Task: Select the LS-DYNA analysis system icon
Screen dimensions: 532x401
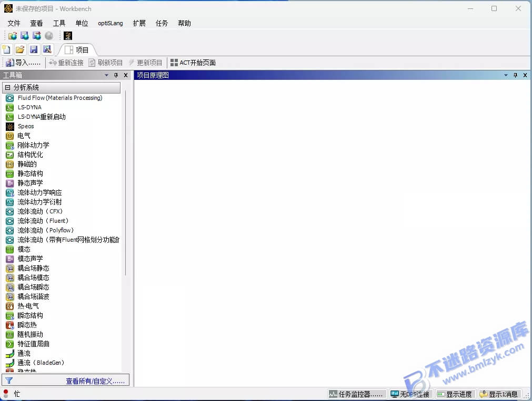Action: (x=10, y=107)
